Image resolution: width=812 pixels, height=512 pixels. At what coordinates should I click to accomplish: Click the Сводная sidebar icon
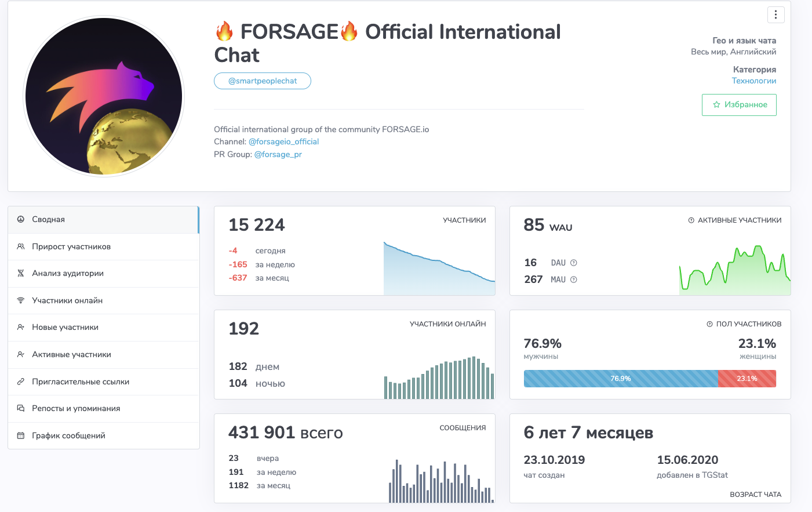pyautogui.click(x=21, y=220)
